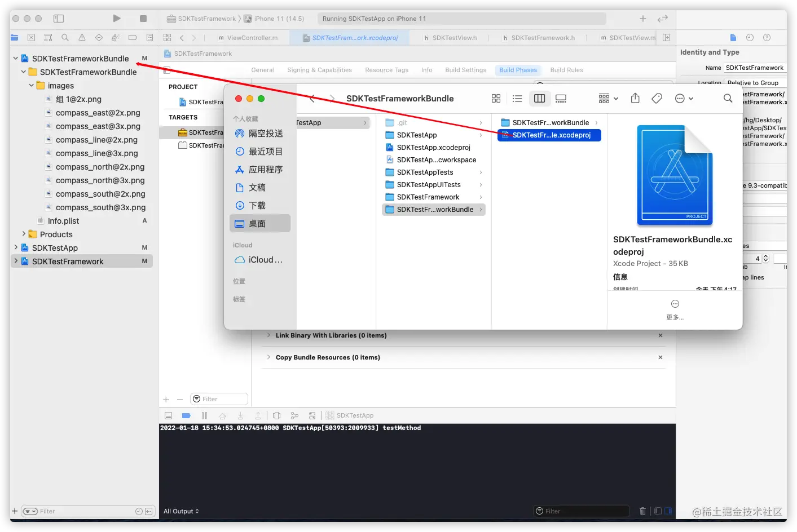The height and width of the screenshot is (532, 797).
Task: Open the symbol navigator
Action: 49,38
